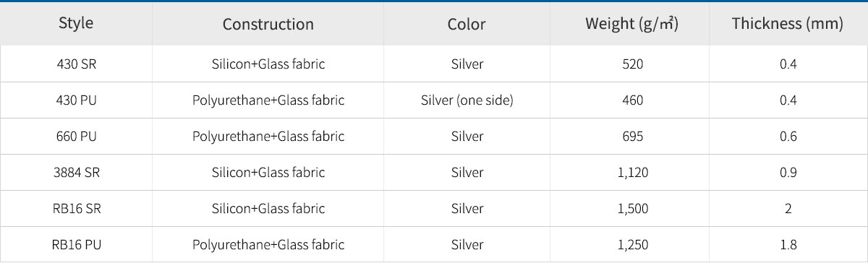Click the 1,250 weight value

(x=632, y=245)
